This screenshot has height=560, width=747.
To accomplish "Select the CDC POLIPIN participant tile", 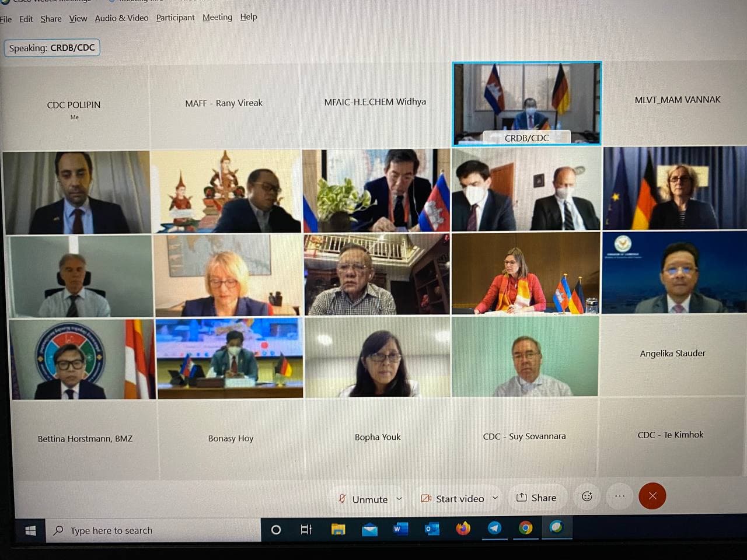I will tap(74, 107).
